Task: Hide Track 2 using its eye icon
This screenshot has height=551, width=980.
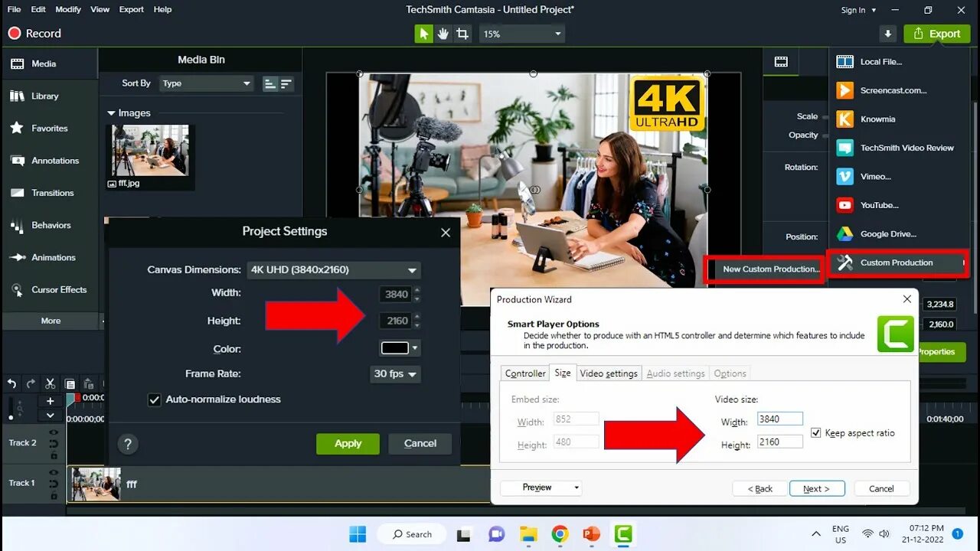Action: [54, 432]
